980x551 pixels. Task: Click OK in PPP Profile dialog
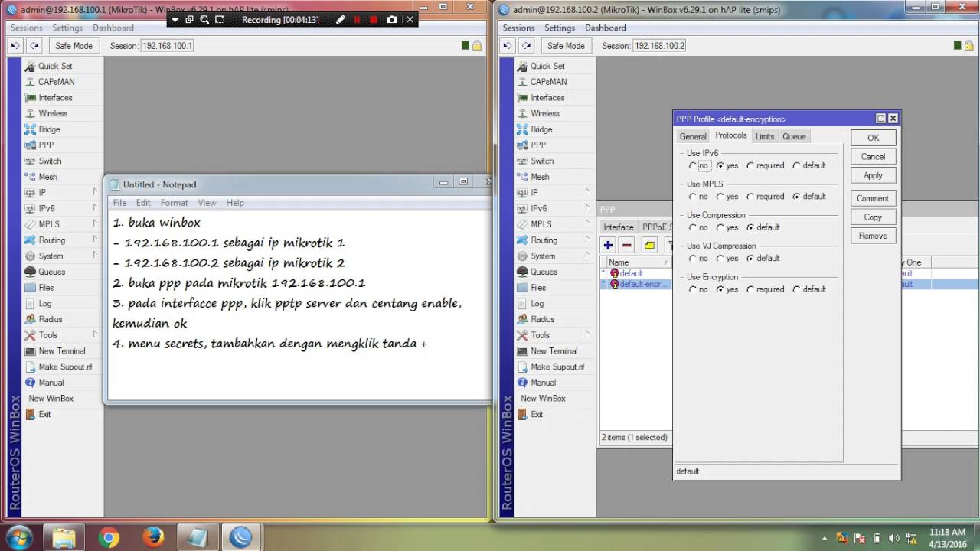point(874,138)
